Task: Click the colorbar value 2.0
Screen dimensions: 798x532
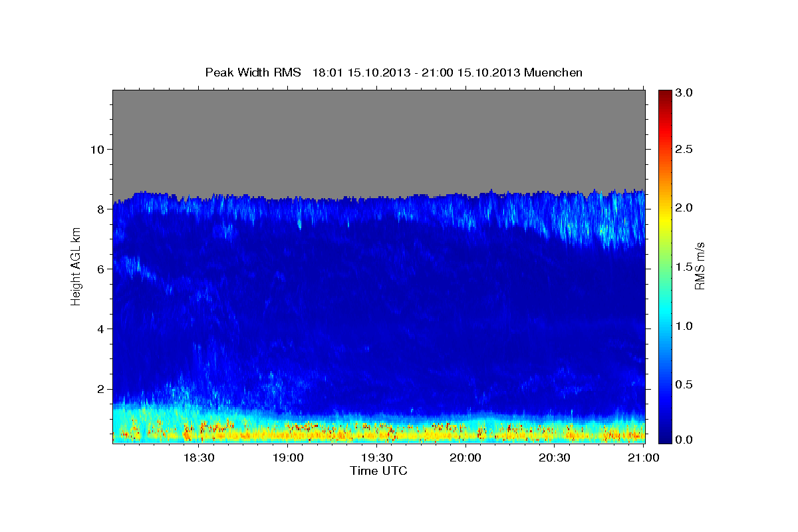Action: [x=685, y=208]
